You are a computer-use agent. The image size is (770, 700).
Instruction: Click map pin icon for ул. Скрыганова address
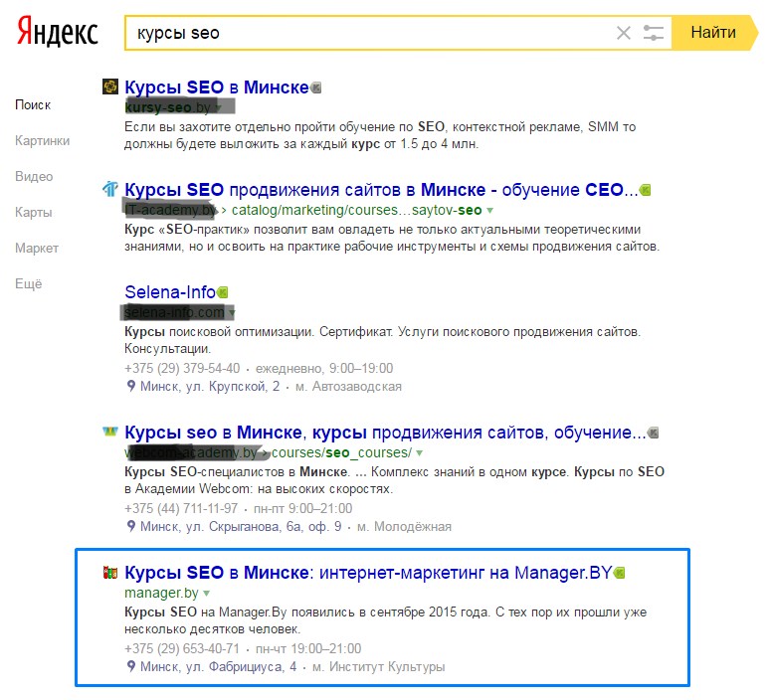coord(130,526)
